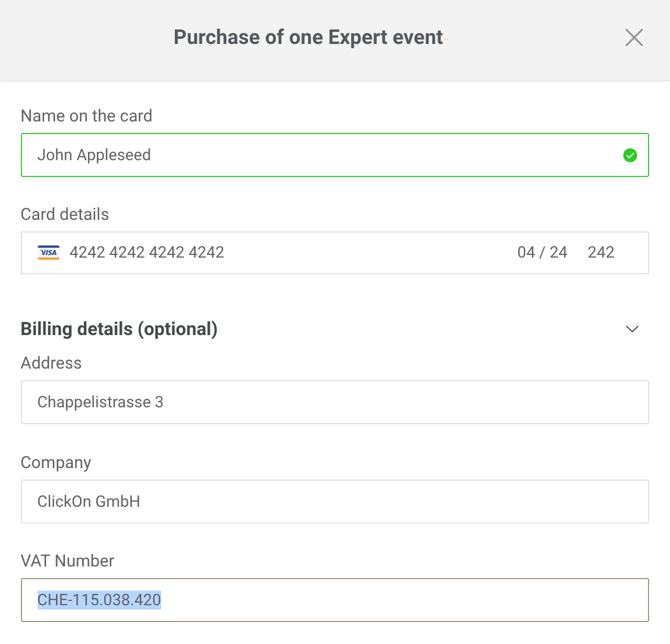Click the Name on the card label

(x=86, y=116)
